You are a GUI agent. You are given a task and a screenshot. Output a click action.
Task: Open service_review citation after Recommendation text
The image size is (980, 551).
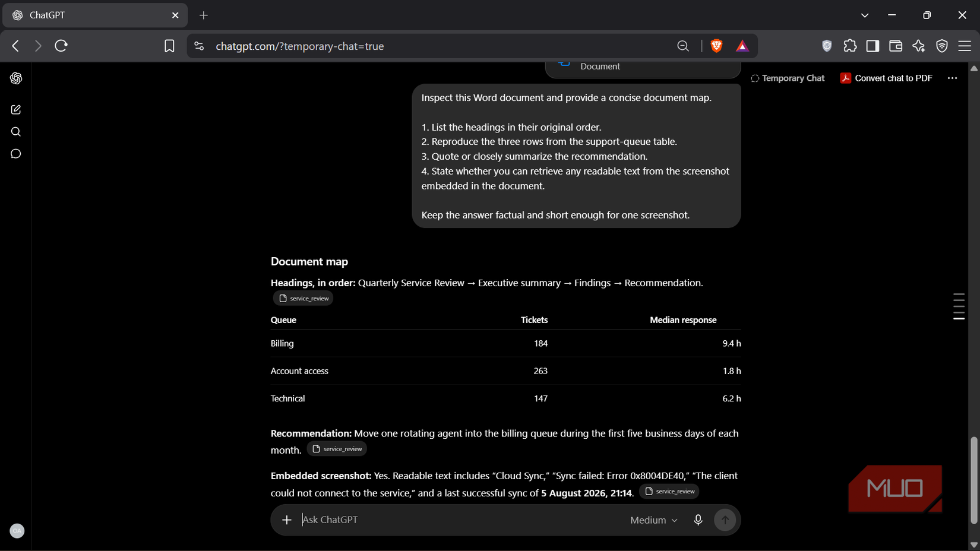coord(337,449)
